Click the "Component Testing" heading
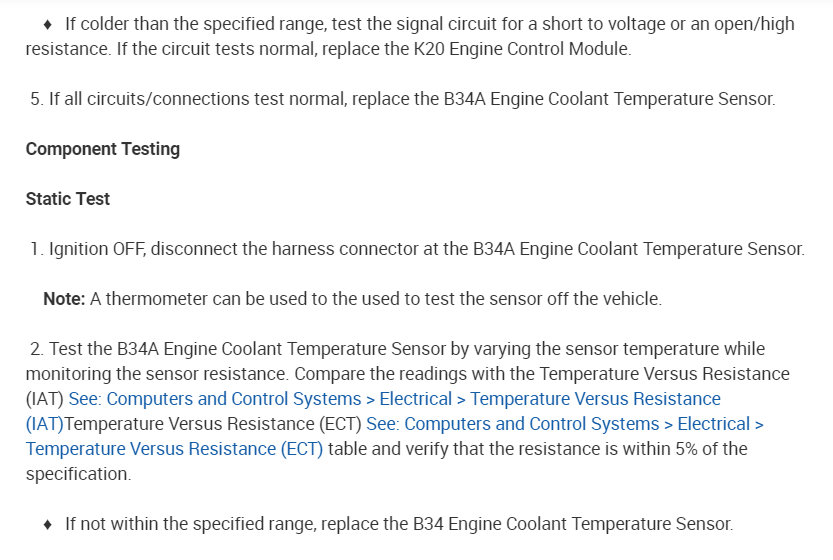The height and width of the screenshot is (560, 833). tap(102, 149)
